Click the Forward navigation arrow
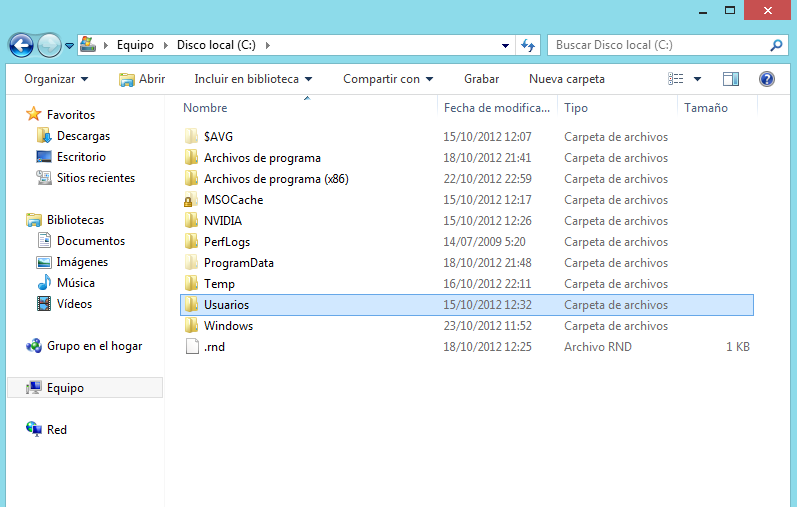The width and height of the screenshot is (797, 507). (49, 46)
